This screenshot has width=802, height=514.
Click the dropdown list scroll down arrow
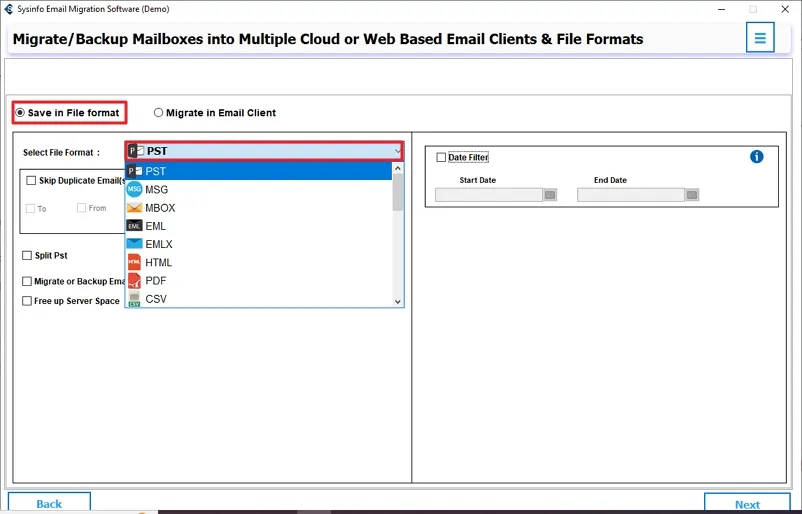(398, 302)
